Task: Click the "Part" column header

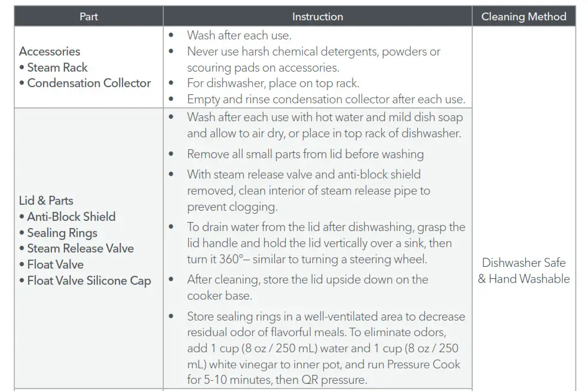Action: (x=88, y=16)
